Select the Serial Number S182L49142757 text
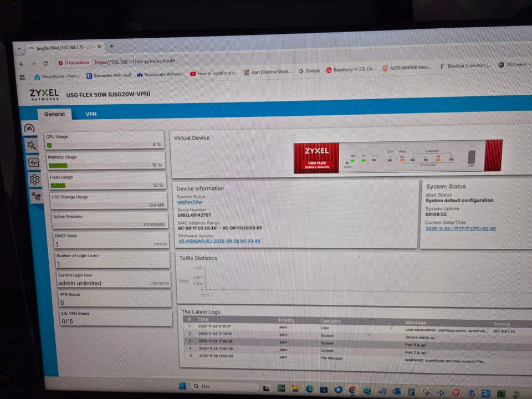The width and height of the screenshot is (532, 399). [x=194, y=215]
